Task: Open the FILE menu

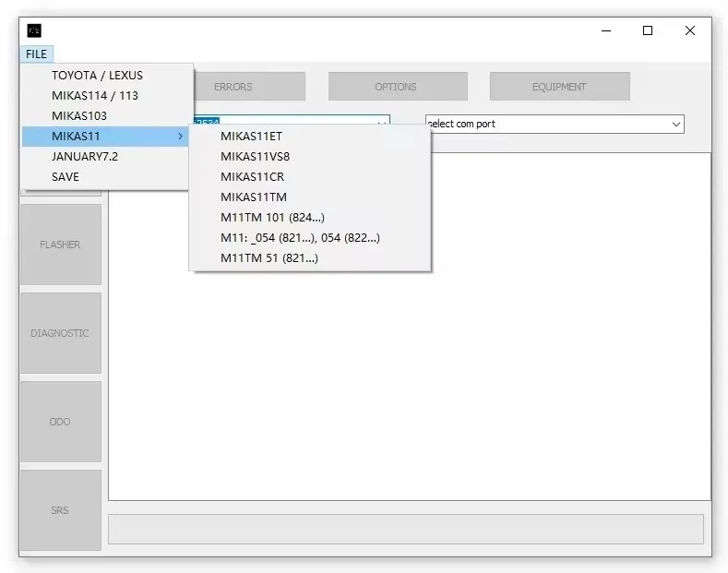Action: (36, 54)
